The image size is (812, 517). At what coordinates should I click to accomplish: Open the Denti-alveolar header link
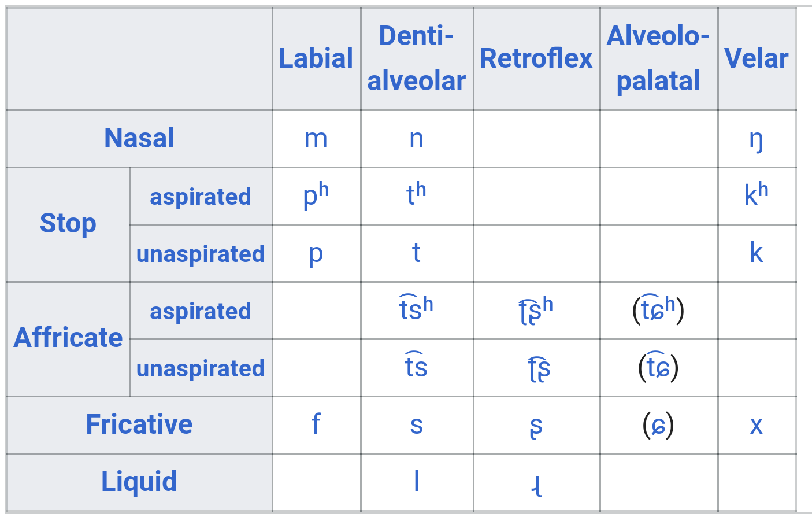point(416,58)
